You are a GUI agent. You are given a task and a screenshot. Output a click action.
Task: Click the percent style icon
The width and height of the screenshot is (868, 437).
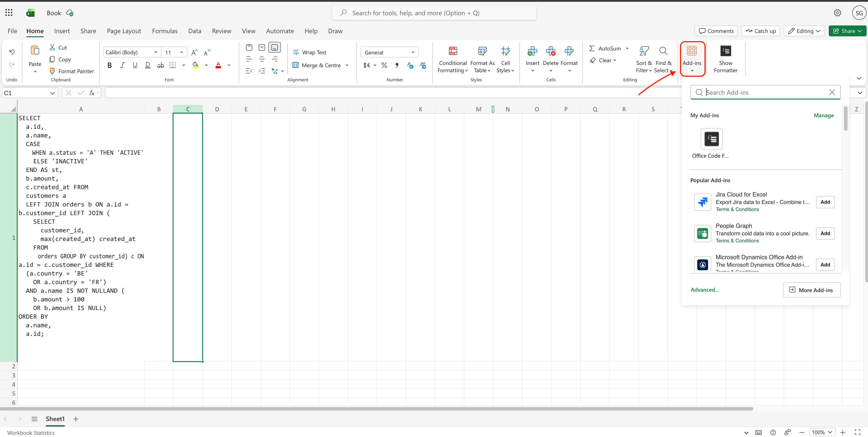click(x=384, y=65)
